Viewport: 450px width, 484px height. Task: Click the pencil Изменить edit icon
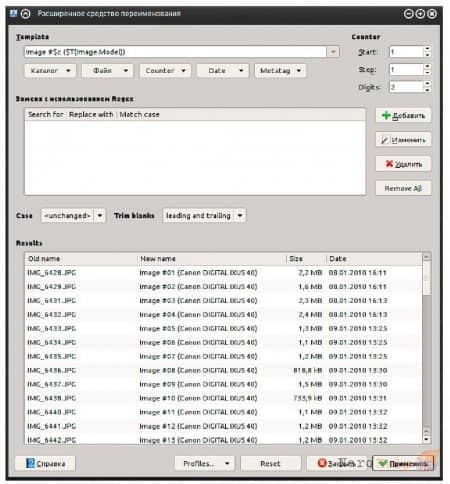pyautogui.click(x=385, y=140)
